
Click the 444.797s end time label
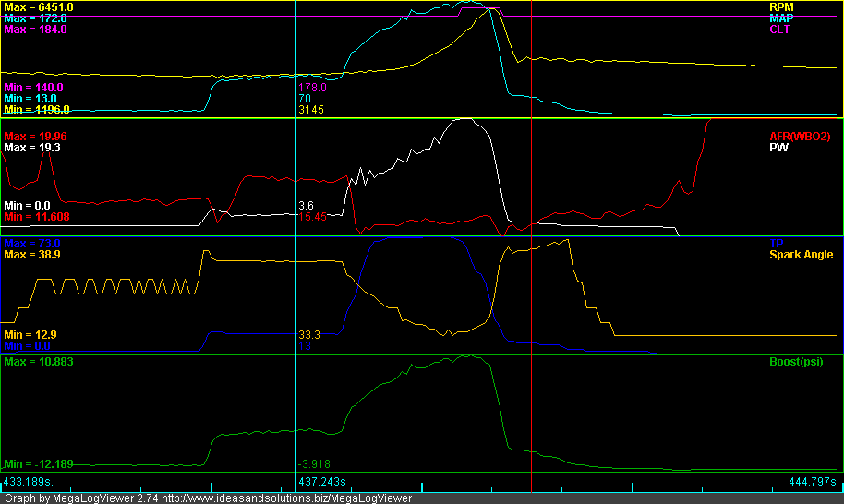(x=814, y=482)
